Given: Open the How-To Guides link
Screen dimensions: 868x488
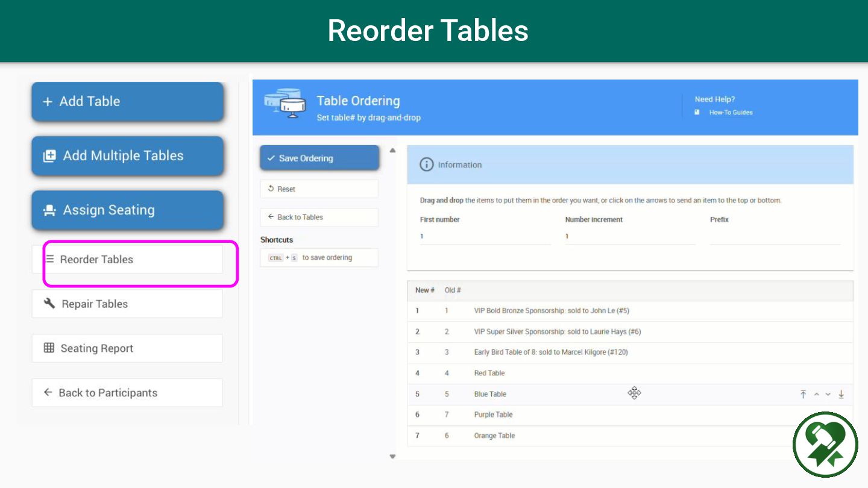Looking at the screenshot, I should [x=731, y=112].
